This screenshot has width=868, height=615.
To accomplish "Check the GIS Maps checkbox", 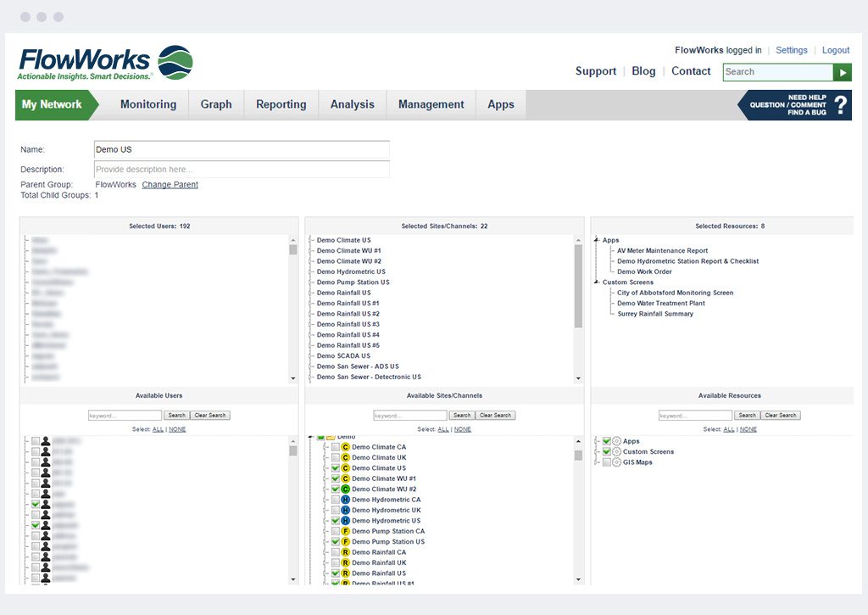I will [x=607, y=462].
